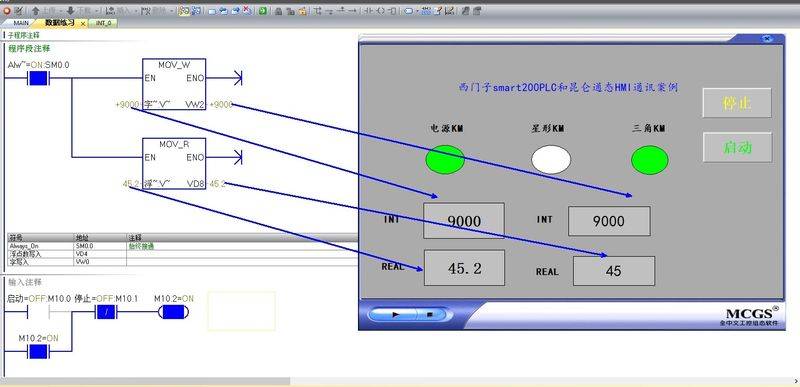Switch to the INT_0 tab

pyautogui.click(x=103, y=23)
